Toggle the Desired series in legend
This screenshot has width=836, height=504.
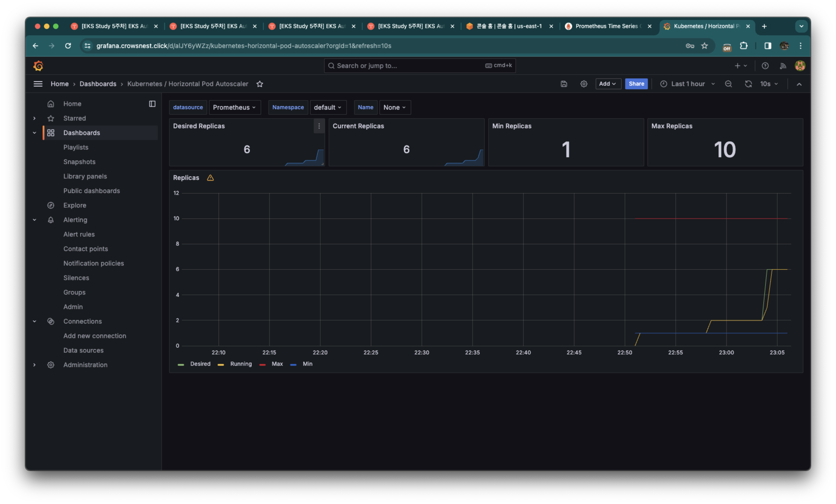(x=200, y=364)
